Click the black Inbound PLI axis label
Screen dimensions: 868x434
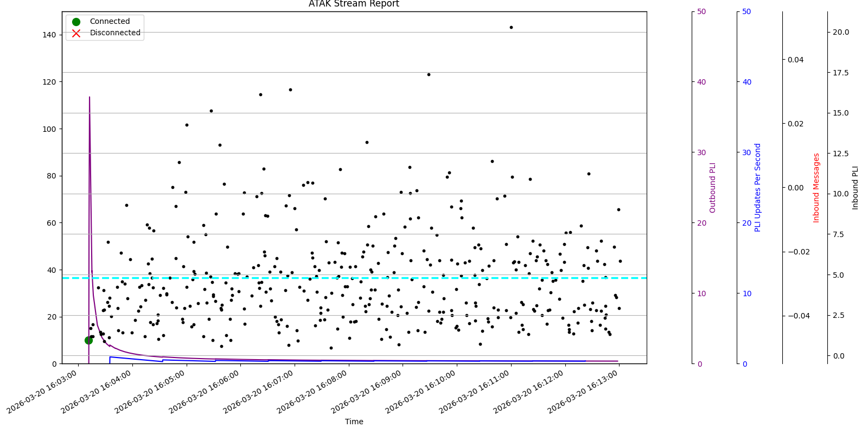pos(856,188)
